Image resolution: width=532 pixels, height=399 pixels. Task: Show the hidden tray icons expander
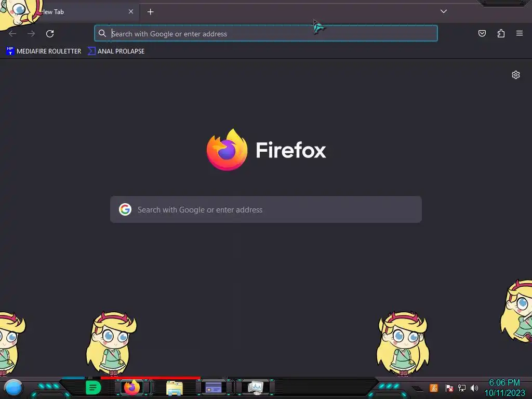(418, 388)
